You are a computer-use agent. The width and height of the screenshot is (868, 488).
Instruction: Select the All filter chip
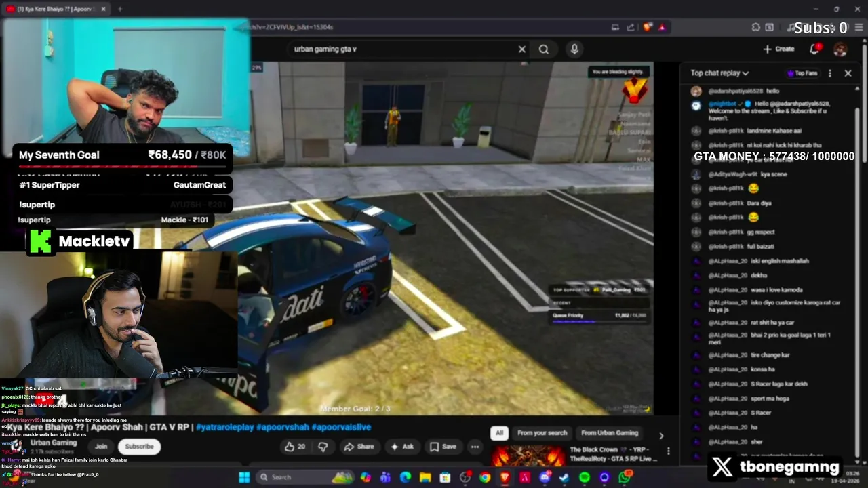(499, 433)
